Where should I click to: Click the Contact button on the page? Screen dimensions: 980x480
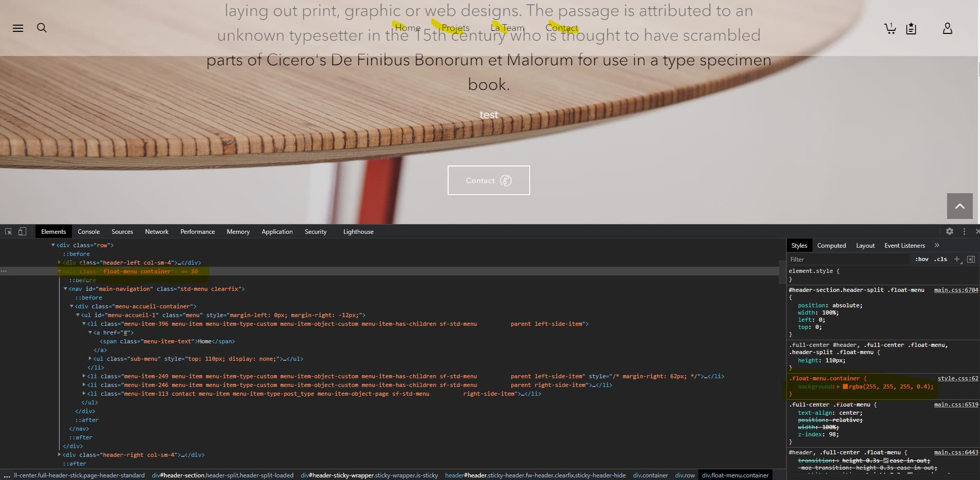tap(488, 180)
